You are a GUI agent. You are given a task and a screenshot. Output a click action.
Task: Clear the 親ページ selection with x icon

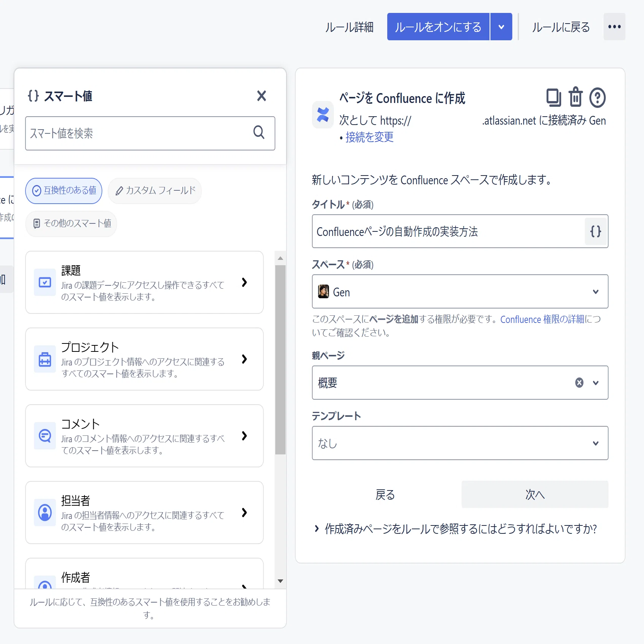[x=579, y=383]
